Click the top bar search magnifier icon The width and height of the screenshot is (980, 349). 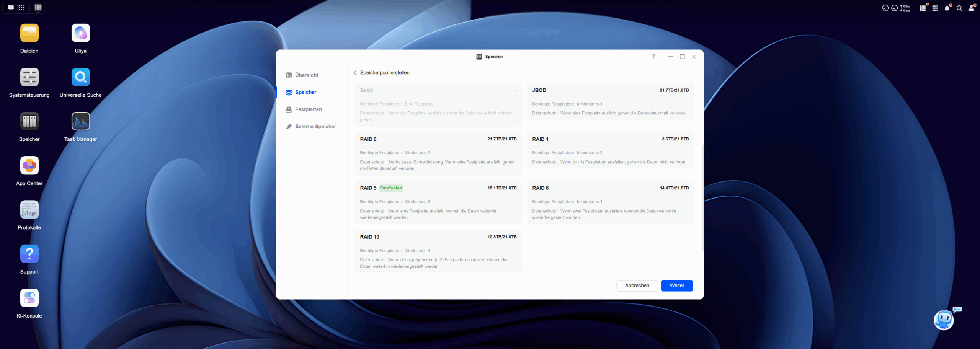coord(959,8)
